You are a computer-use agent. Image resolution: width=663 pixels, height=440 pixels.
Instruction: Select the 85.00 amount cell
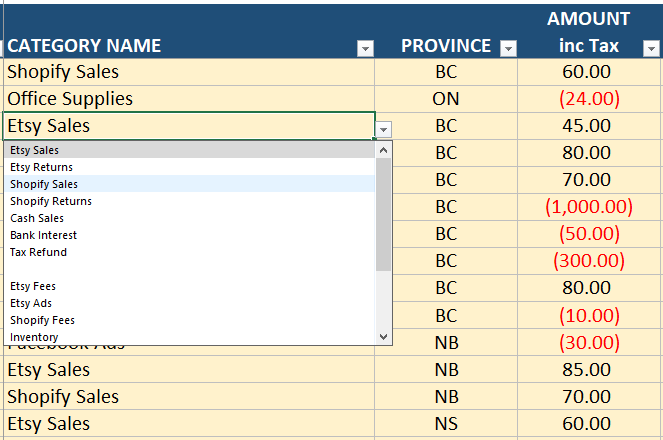[588, 370]
